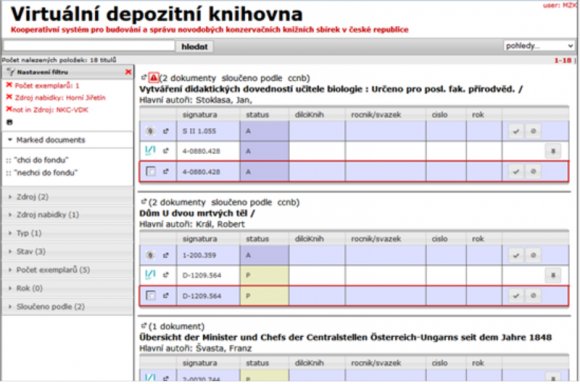Click the right-edge button in the uncheckboxed 4-0880.428 row
Image resolution: width=580 pixels, height=384 pixels.
point(553,151)
